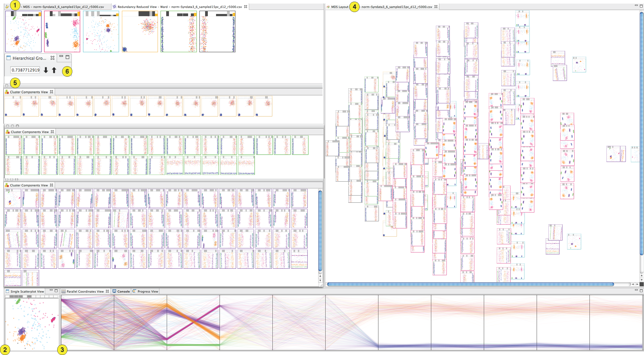Toggle second dimension box in Single Scatterplot View
644x355 pixels.
[x=12, y=296]
